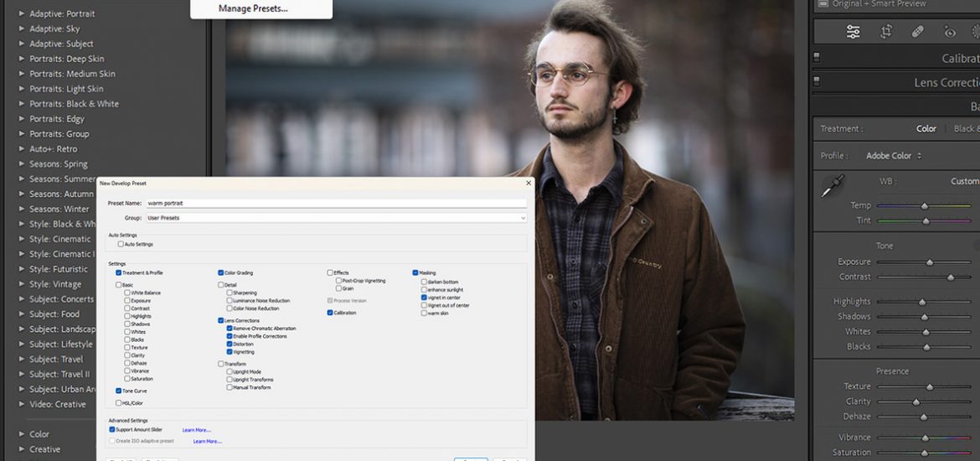The image size is (980, 461).
Task: Open the Group dropdown for User Presets
Action: (x=335, y=218)
